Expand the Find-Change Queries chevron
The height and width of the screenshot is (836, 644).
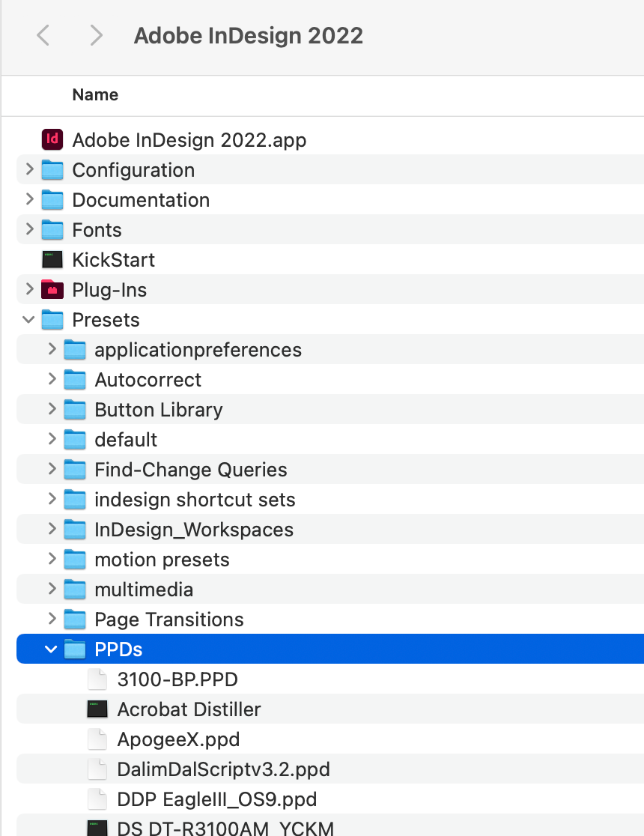point(52,469)
